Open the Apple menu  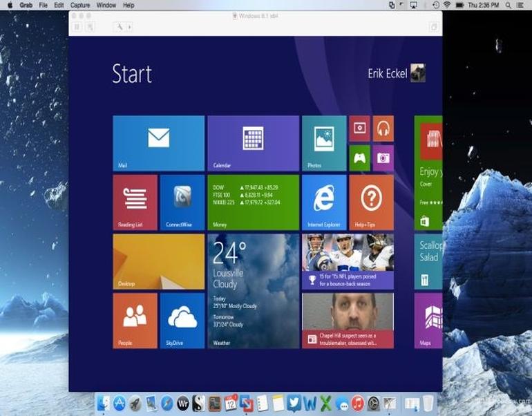(10, 5)
